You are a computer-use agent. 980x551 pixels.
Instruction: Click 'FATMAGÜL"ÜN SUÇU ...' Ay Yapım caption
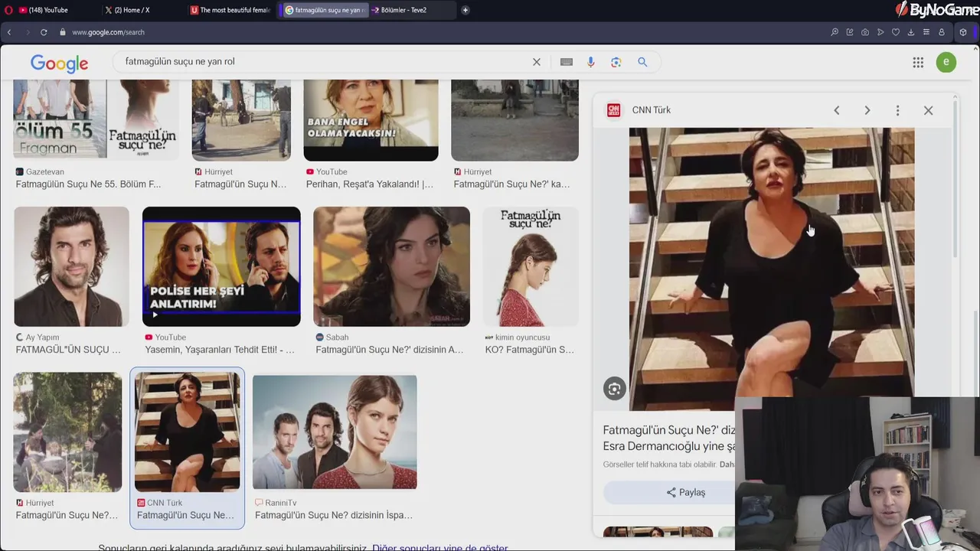coord(68,350)
